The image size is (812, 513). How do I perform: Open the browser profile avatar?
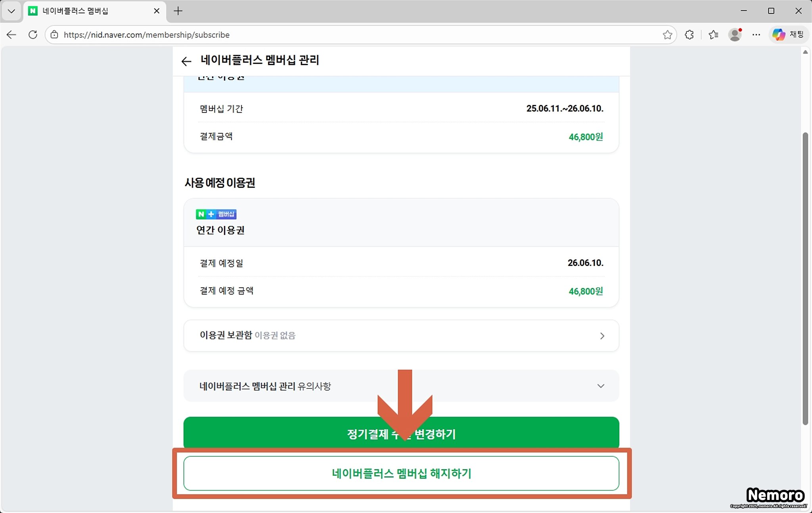coord(735,35)
